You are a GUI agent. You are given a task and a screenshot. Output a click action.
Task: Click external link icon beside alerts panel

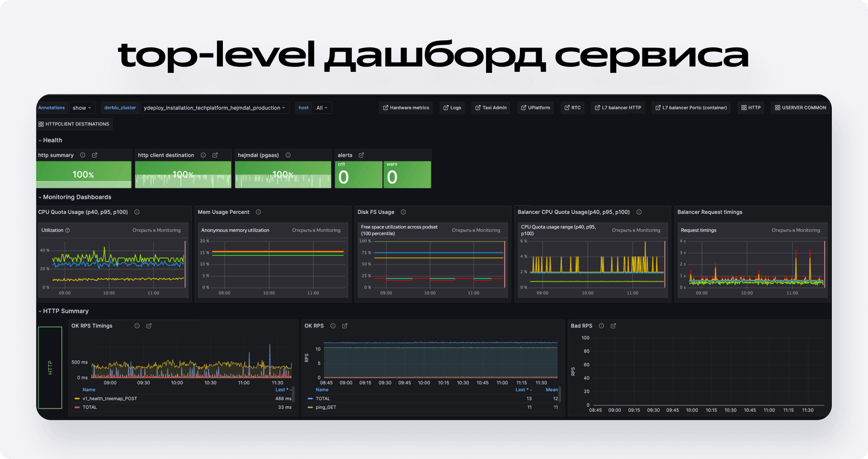(x=361, y=155)
